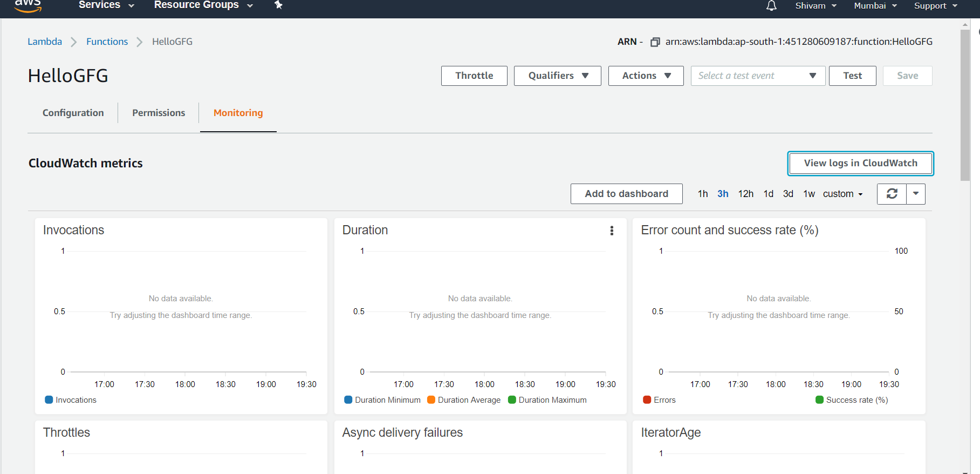Select the Monitoring tab

[x=238, y=113]
